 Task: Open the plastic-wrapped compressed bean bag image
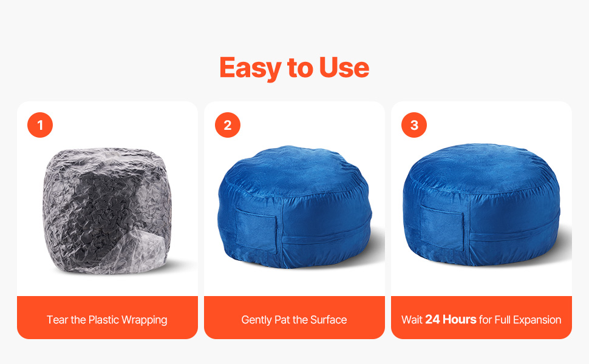click(x=107, y=211)
